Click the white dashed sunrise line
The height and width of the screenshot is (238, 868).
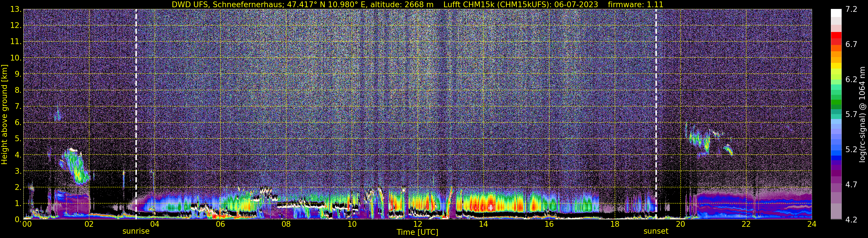[x=136, y=114]
